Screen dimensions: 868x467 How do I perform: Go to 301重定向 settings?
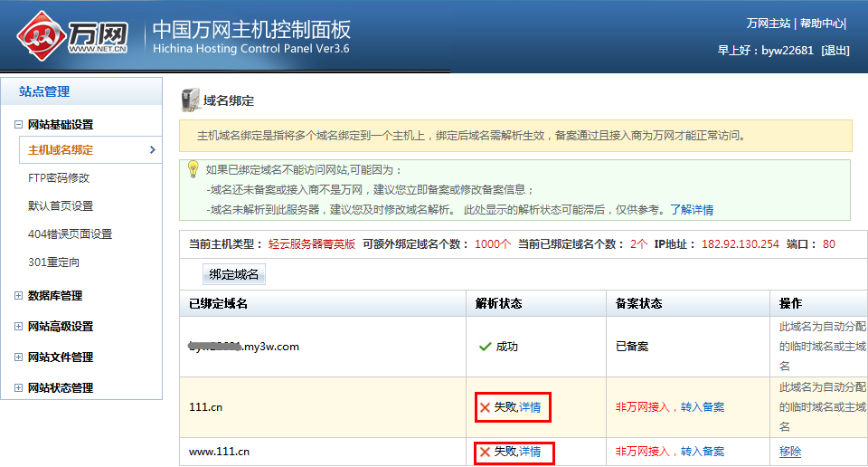click(53, 262)
